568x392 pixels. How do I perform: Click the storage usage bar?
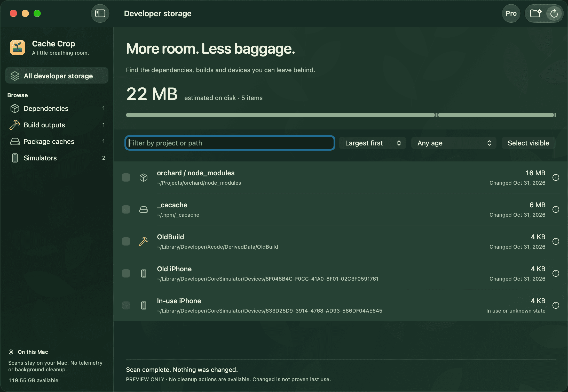341,115
